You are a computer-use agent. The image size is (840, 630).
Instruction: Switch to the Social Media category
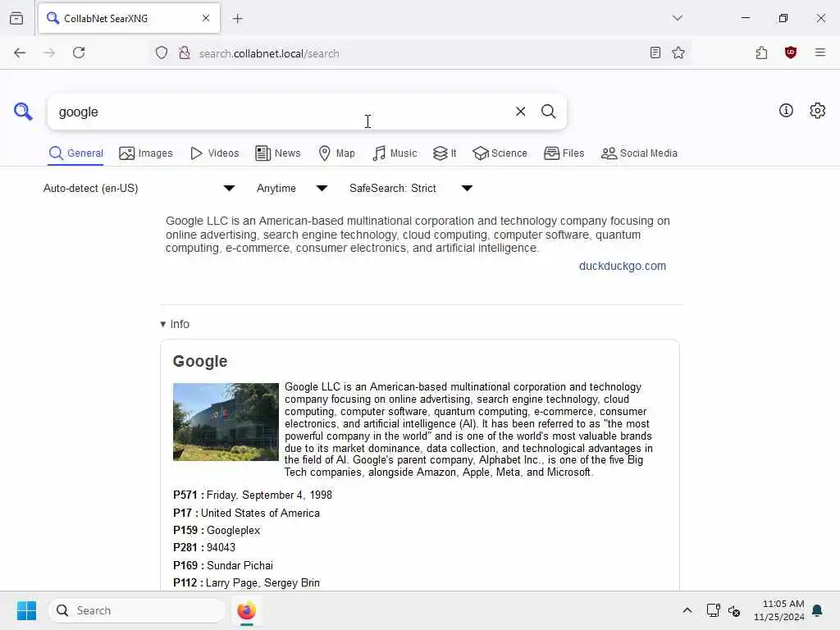tap(639, 153)
